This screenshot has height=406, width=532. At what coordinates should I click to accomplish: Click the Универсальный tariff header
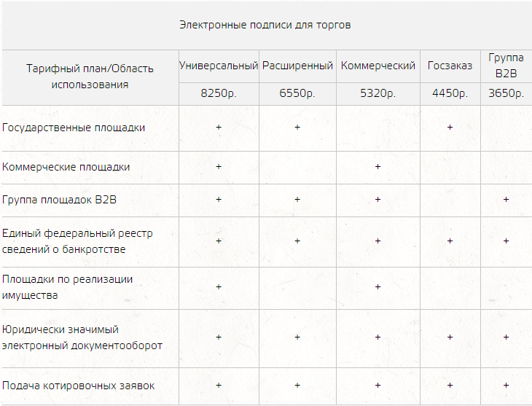click(219, 66)
